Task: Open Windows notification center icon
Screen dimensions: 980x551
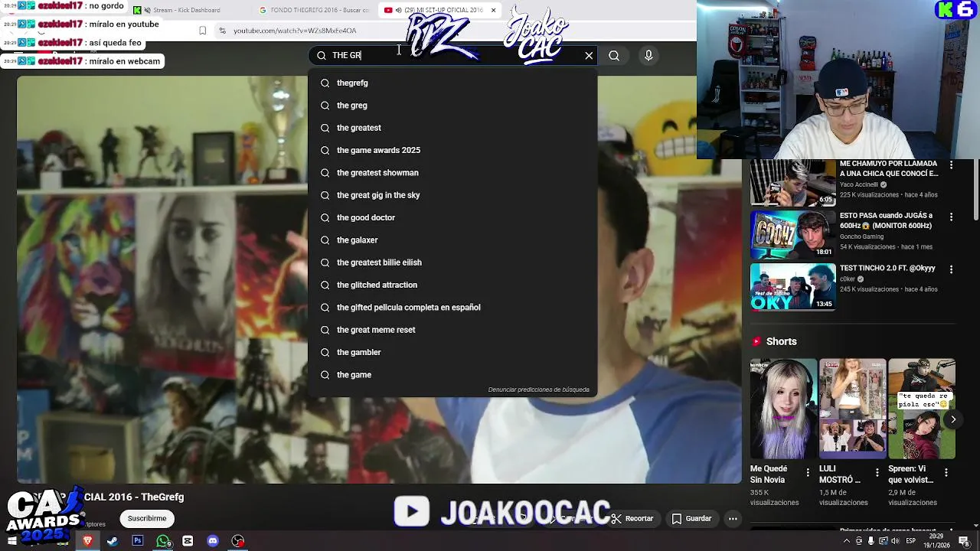Action: click(964, 541)
